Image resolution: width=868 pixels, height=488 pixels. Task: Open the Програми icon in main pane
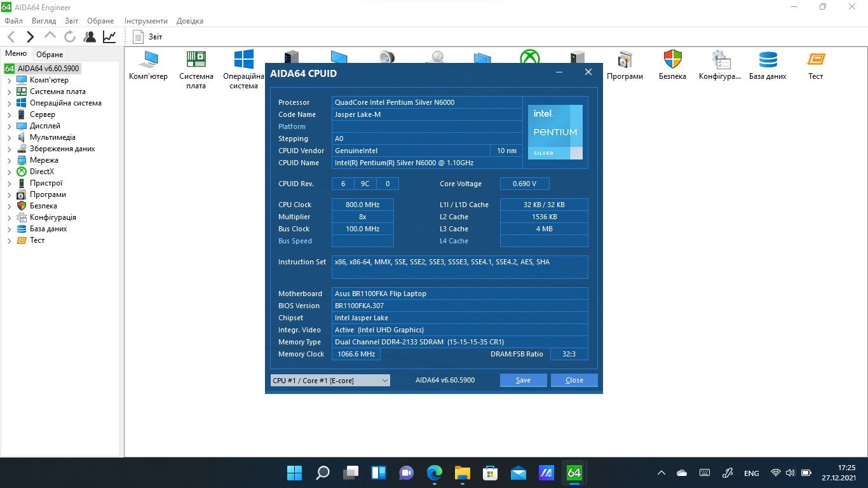[x=625, y=65]
